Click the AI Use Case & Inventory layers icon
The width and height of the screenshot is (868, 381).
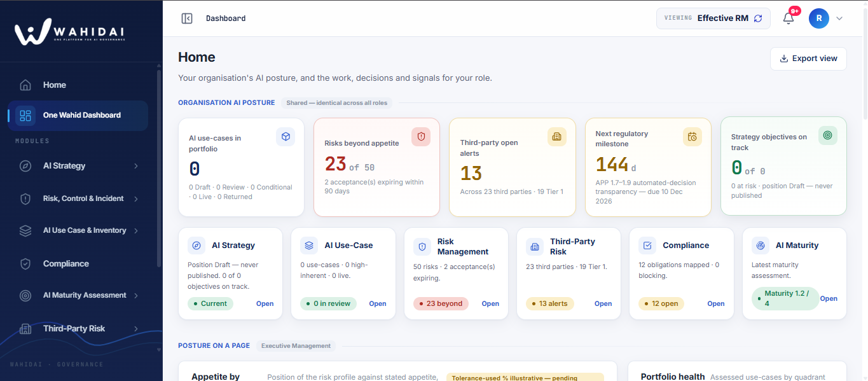click(x=25, y=231)
